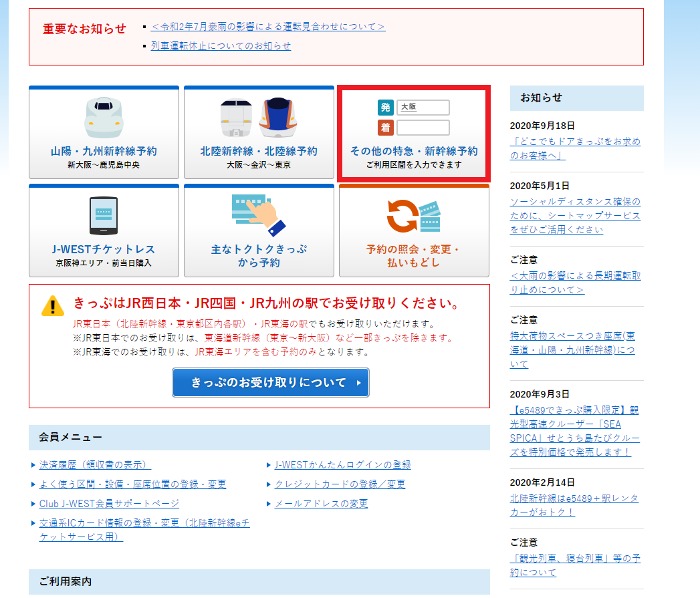Screen dimensions: 700x598
Task: Open 主なトクトクきっぷから予約 link
Action: point(259,256)
